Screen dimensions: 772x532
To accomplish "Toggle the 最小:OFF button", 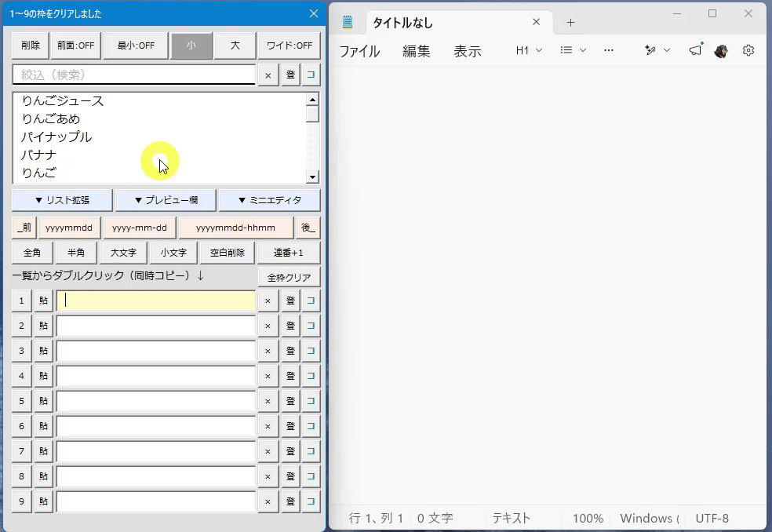I will 136,46.
